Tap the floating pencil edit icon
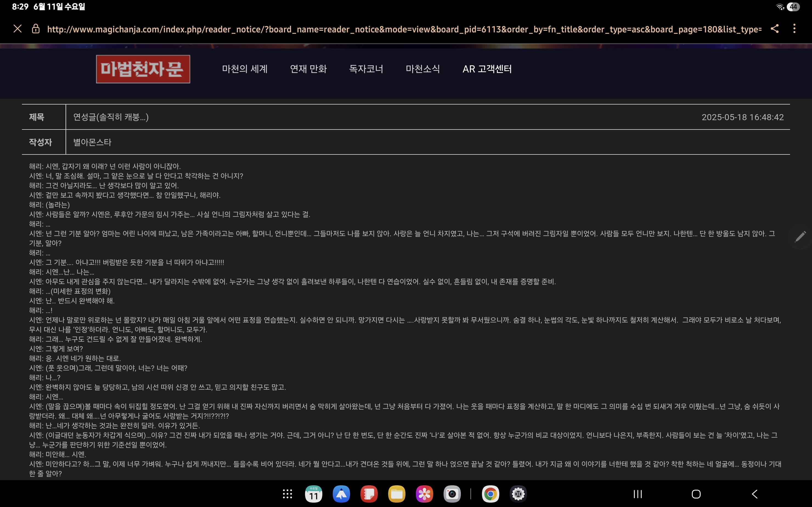The width and height of the screenshot is (812, 507). click(x=800, y=236)
